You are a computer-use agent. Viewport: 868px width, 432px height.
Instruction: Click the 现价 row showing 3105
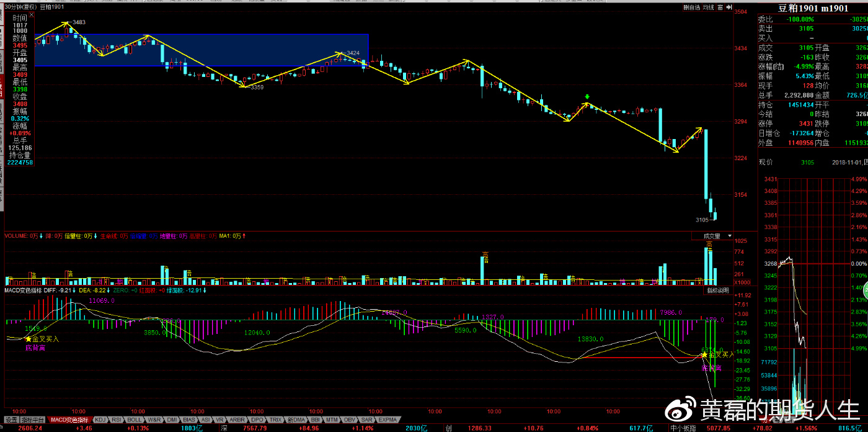click(812, 162)
